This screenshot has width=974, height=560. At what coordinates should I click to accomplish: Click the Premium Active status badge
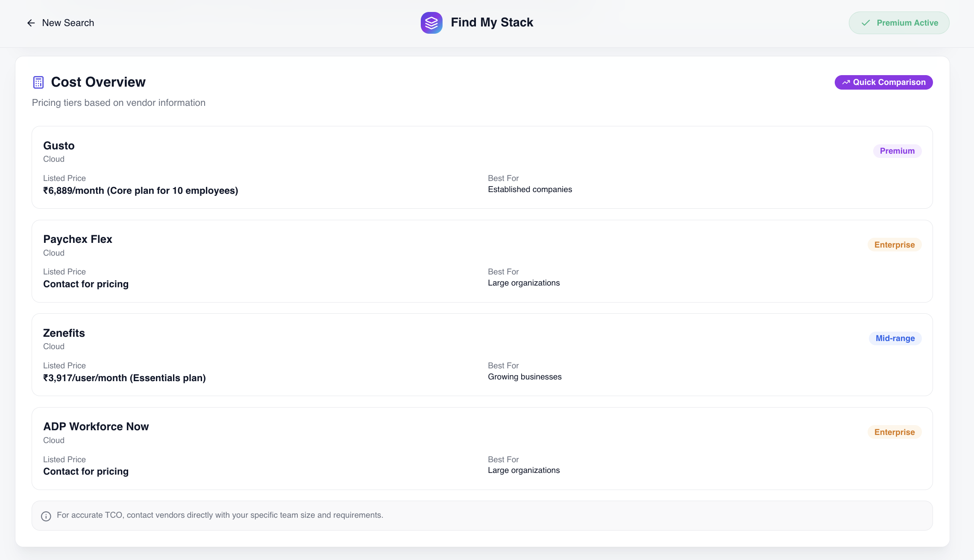[x=899, y=23]
